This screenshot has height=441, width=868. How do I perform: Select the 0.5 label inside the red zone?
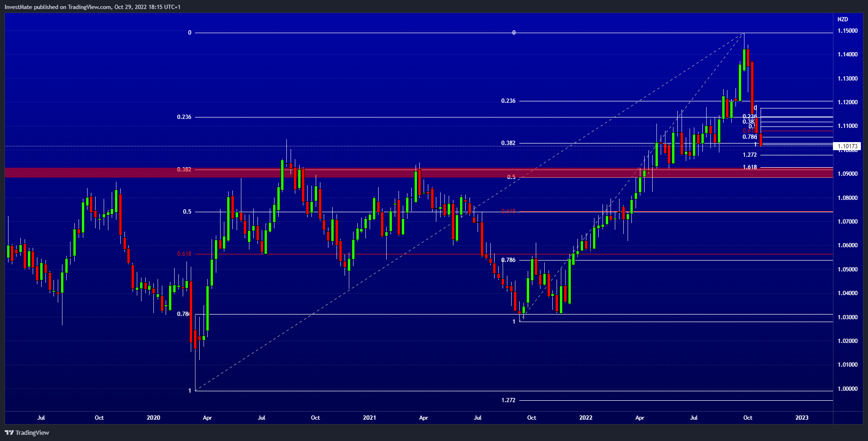[511, 177]
